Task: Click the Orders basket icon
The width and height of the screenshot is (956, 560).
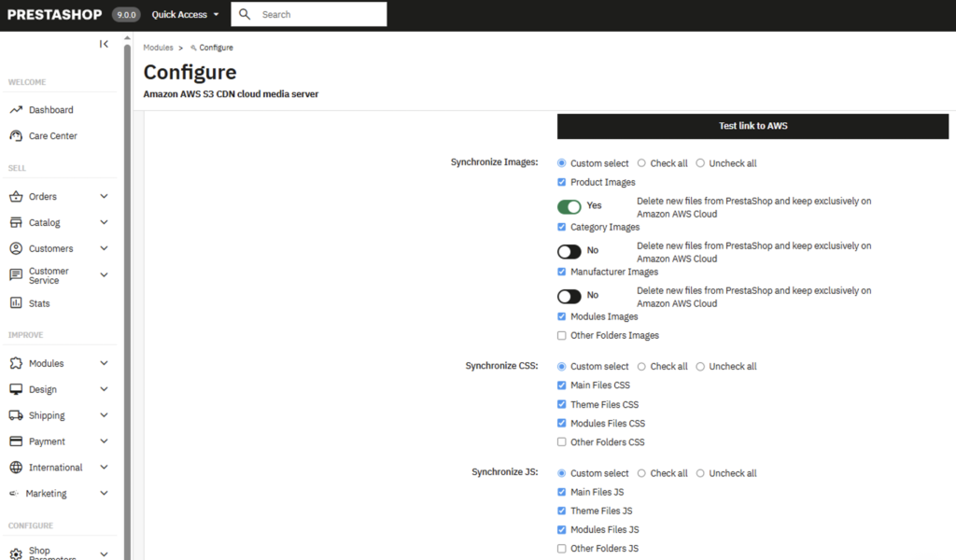Action: click(16, 196)
